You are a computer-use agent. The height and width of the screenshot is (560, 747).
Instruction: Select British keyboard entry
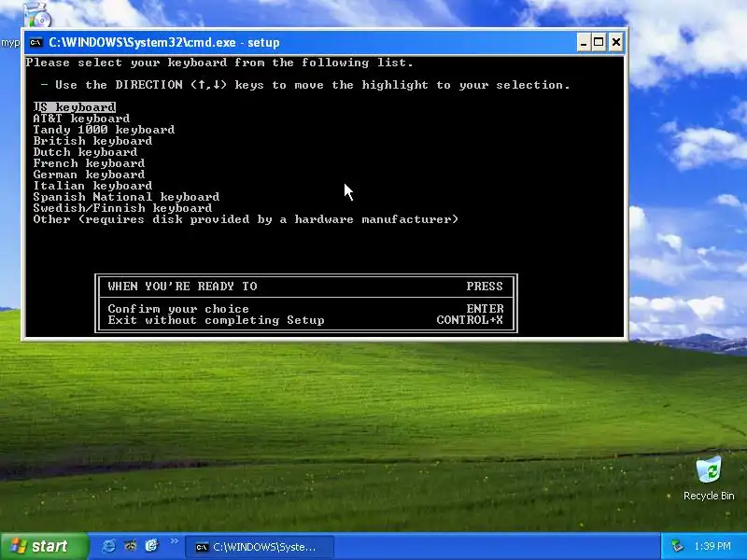tap(92, 141)
